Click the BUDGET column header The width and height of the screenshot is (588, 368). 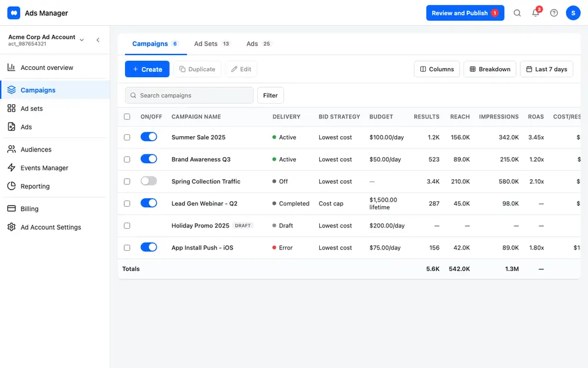pyautogui.click(x=381, y=117)
